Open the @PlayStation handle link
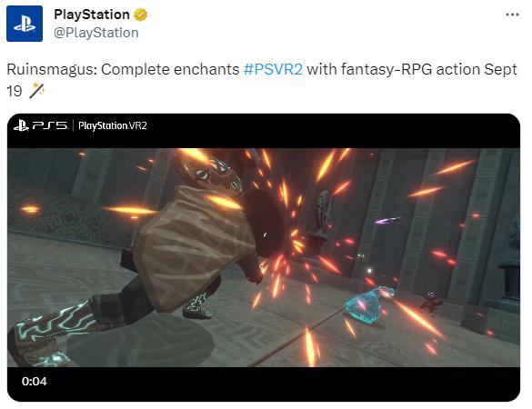This screenshot has width=532, height=409. pos(96,33)
